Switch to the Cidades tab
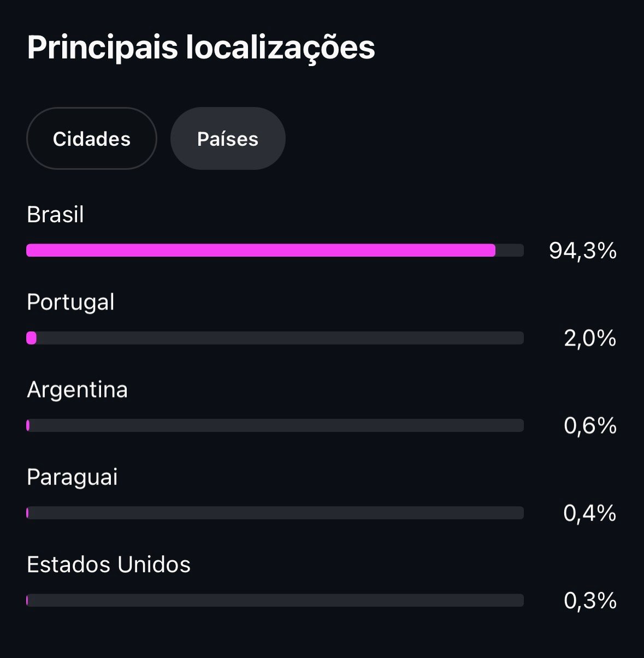644x658 pixels. [x=92, y=139]
